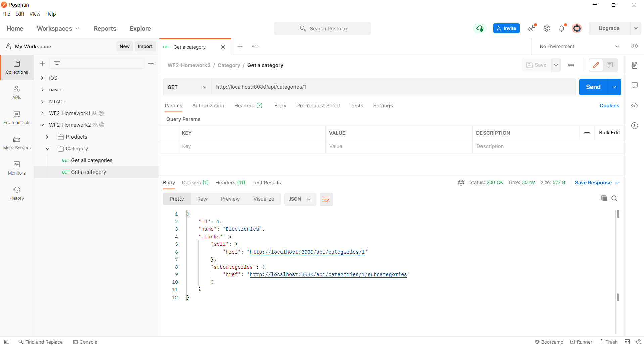This screenshot has width=644, height=346.
Task: Open the request info pane
Action: pyautogui.click(x=635, y=126)
